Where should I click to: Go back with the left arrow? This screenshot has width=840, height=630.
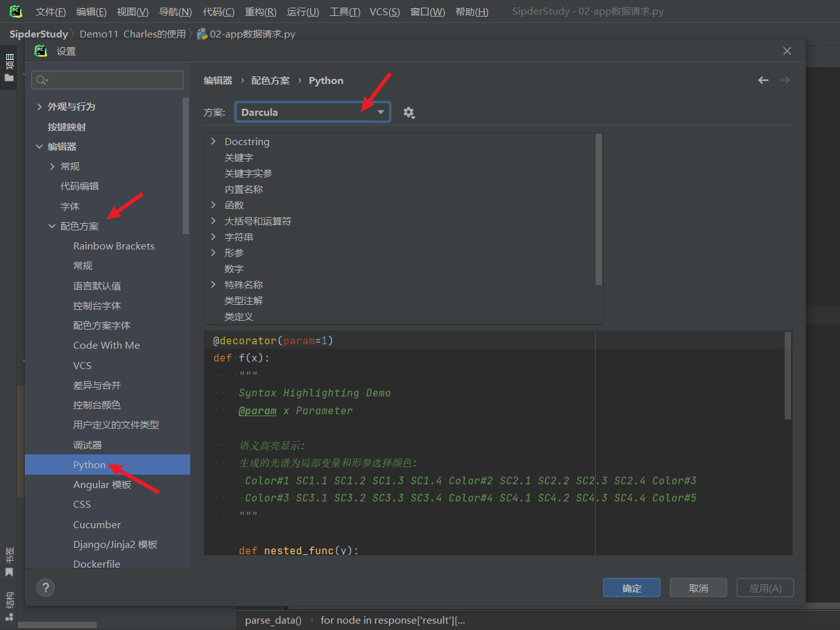click(x=763, y=80)
